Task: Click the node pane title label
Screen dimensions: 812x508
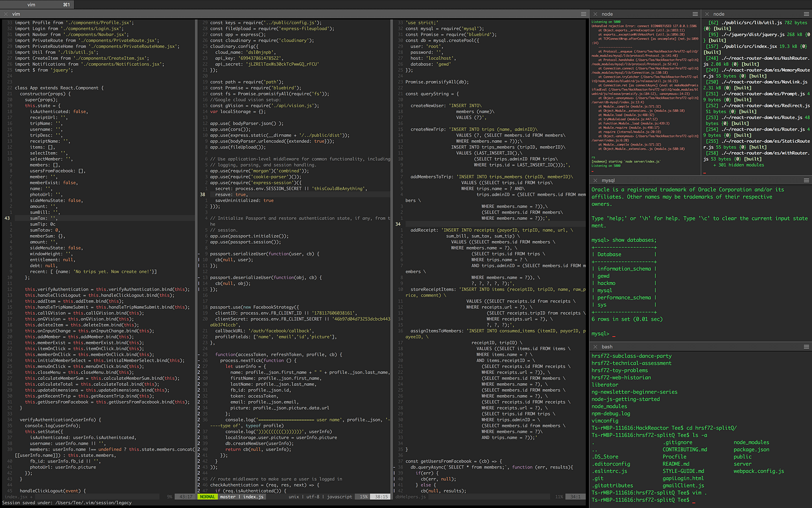Action: [x=607, y=13]
